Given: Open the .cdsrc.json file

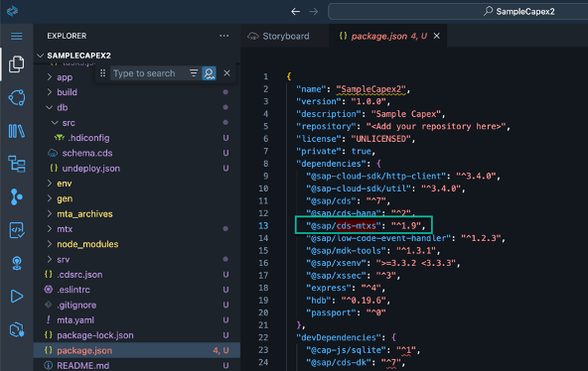Looking at the screenshot, I should point(79,275).
